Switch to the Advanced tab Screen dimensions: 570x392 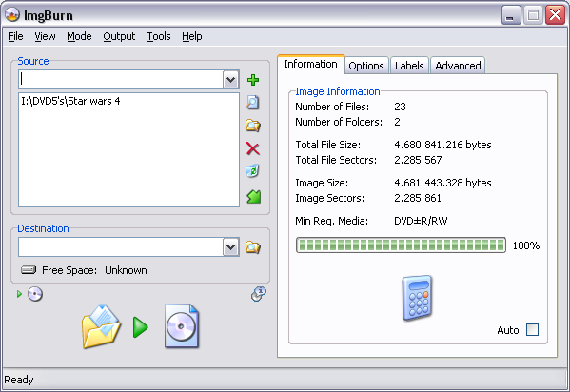pos(458,66)
